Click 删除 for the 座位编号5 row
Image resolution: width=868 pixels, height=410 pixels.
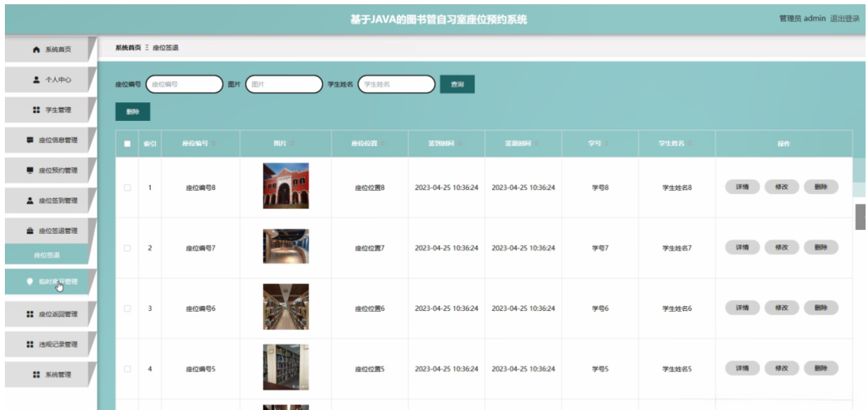pyautogui.click(x=821, y=369)
